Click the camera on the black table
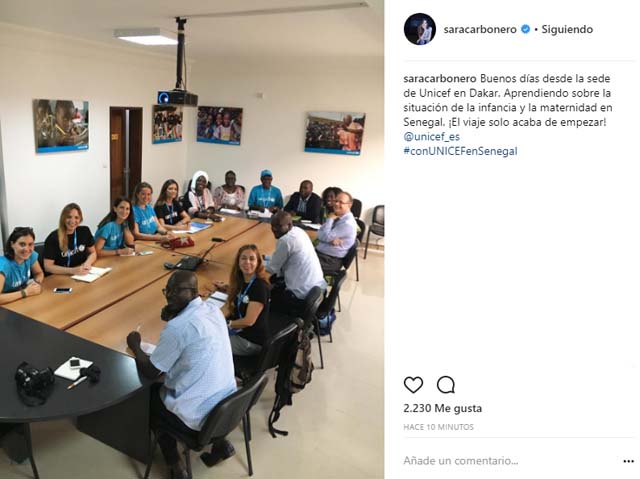The width and height of the screenshot is (640, 479). (33, 382)
